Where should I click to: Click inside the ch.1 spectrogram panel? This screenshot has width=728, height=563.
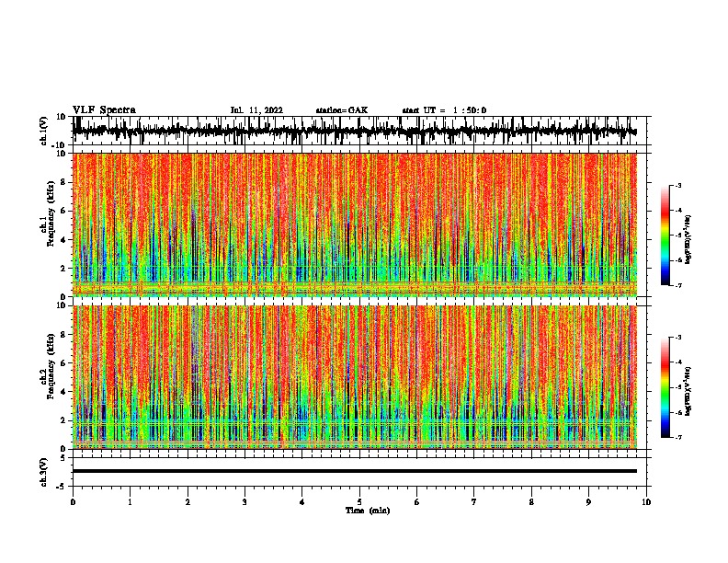pyautogui.click(x=355, y=224)
